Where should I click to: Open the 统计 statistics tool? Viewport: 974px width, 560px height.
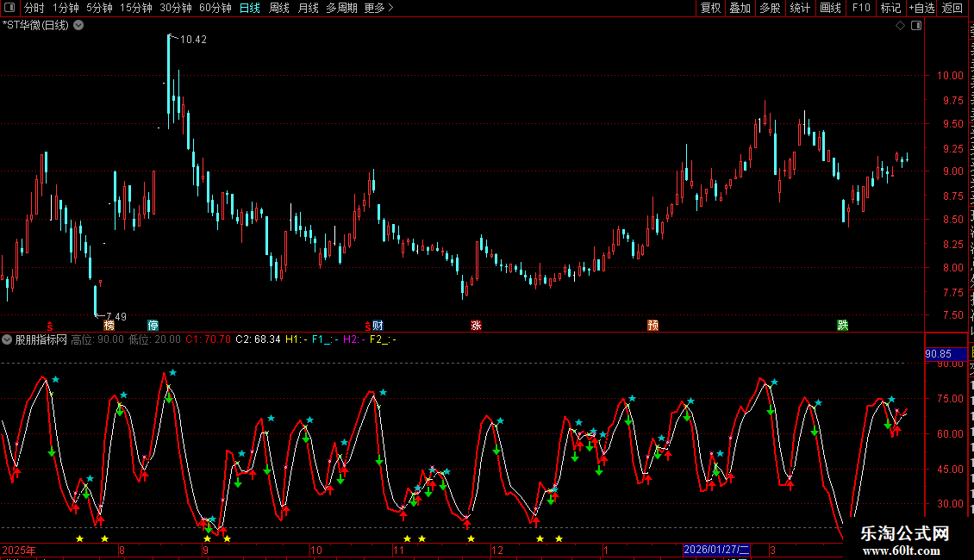coord(799,8)
